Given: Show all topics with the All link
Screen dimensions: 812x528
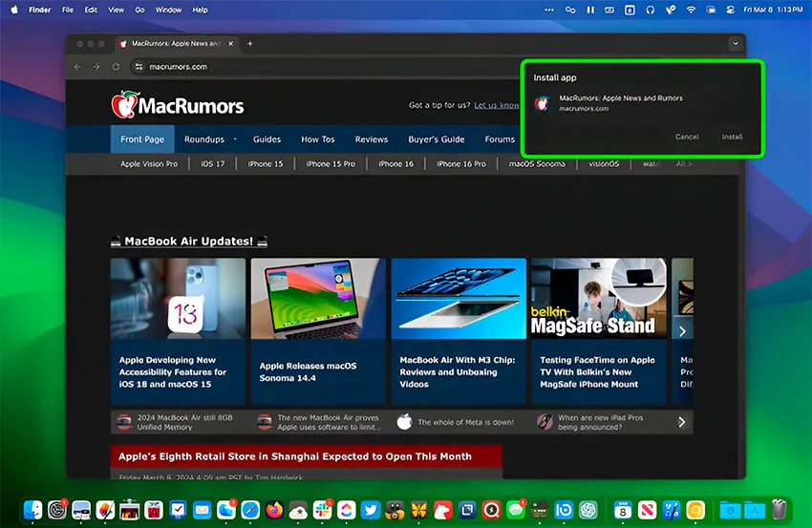Looking at the screenshot, I should coord(684,163).
